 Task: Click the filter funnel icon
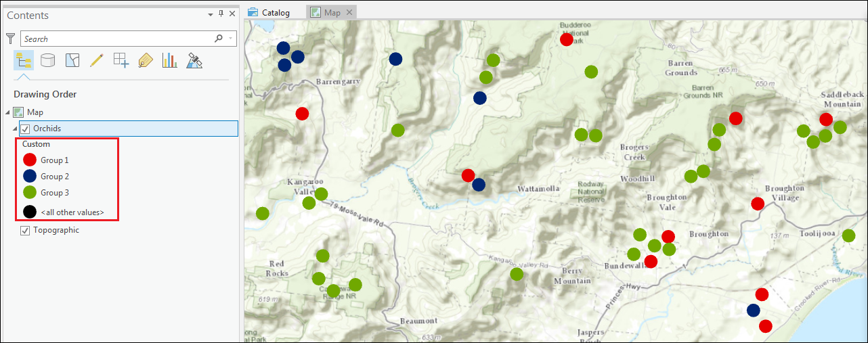click(x=10, y=39)
